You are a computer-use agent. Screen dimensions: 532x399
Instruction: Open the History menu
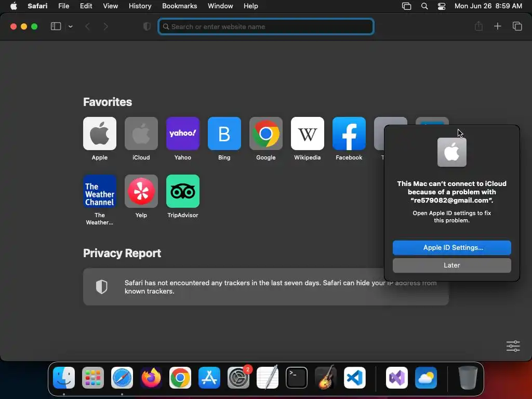pos(140,6)
